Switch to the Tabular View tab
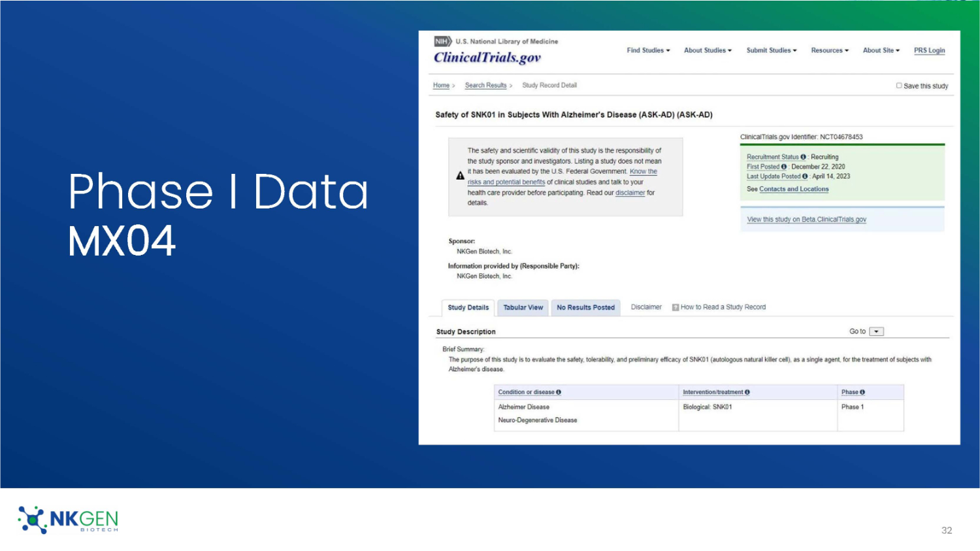The image size is (980, 551). [523, 308]
